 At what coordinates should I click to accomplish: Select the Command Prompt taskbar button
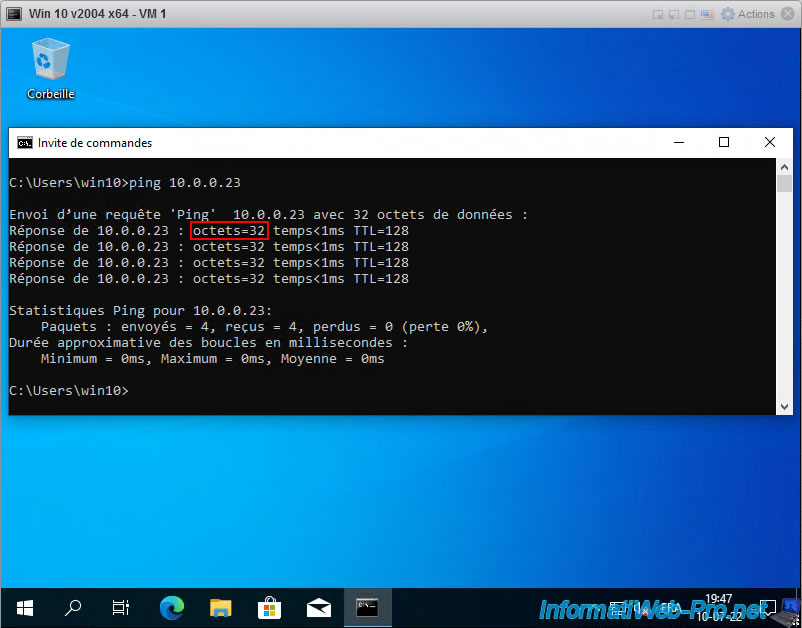click(367, 607)
